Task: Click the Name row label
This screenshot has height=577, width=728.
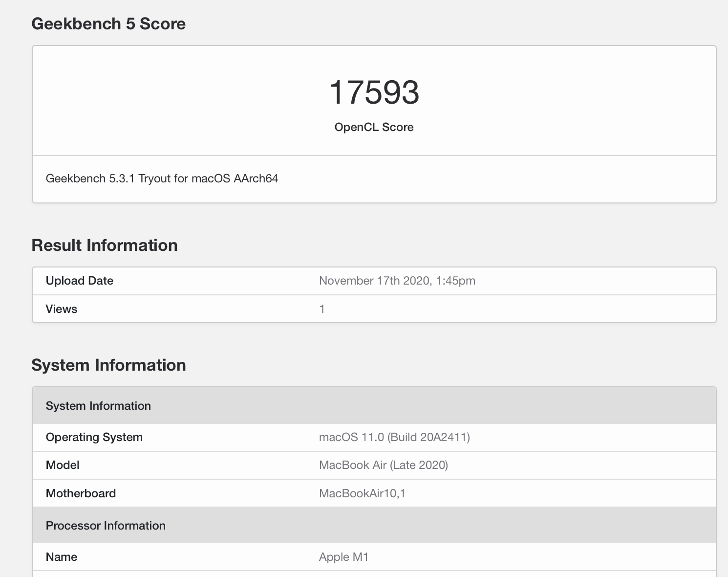Action: 62,557
